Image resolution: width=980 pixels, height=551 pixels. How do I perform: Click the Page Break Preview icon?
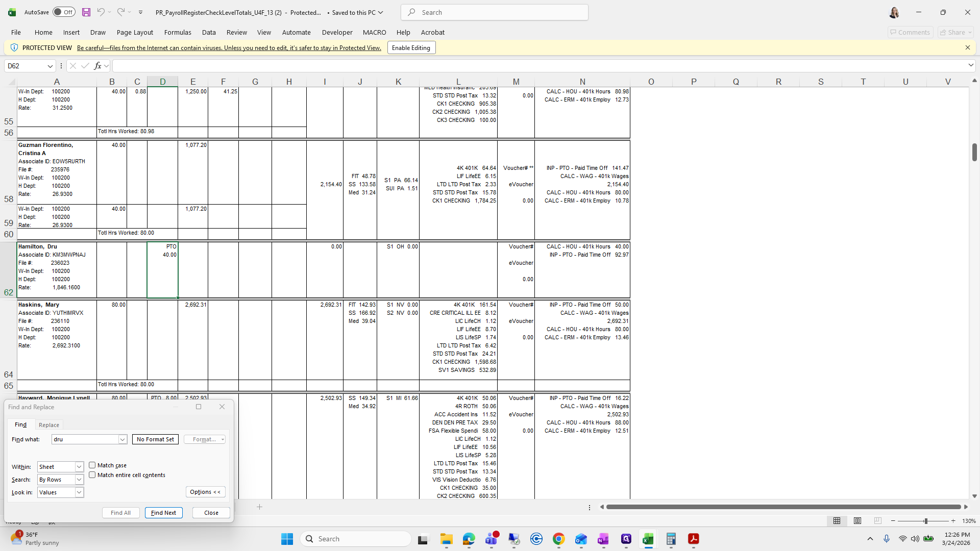click(x=878, y=521)
